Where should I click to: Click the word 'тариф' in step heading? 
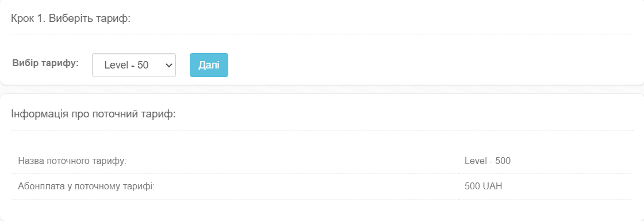[116, 19]
